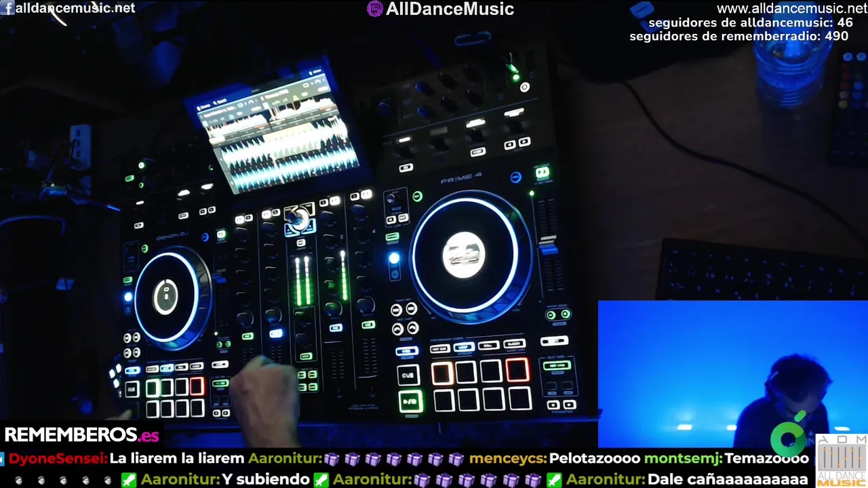Viewport: 868px width, 488px height.
Task: Click 'Y subiendo' chat message
Action: tap(266, 479)
